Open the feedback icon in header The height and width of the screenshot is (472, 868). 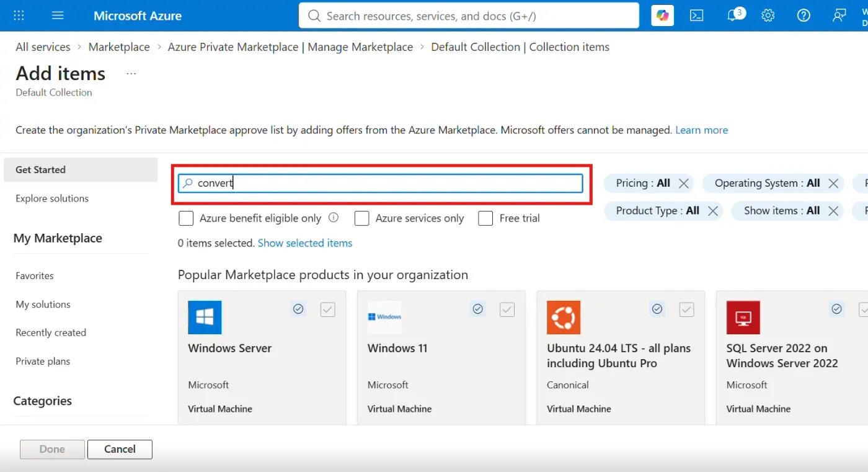[839, 16]
